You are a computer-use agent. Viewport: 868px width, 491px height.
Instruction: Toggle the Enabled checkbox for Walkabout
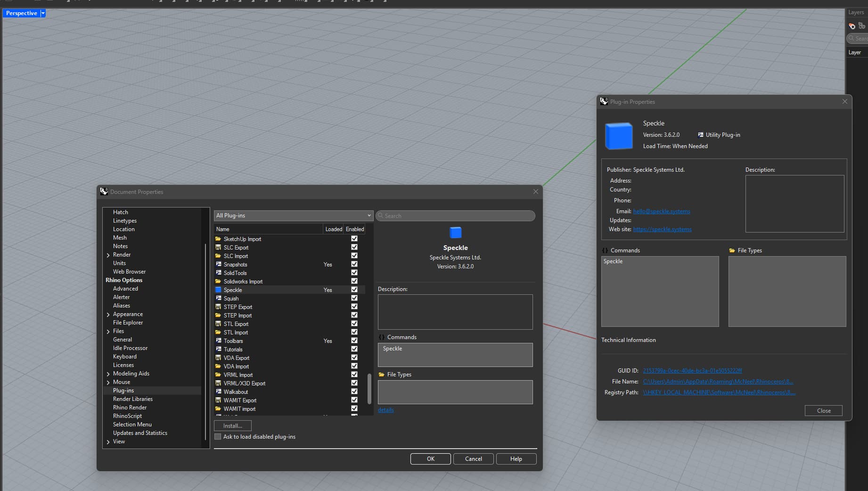point(354,391)
